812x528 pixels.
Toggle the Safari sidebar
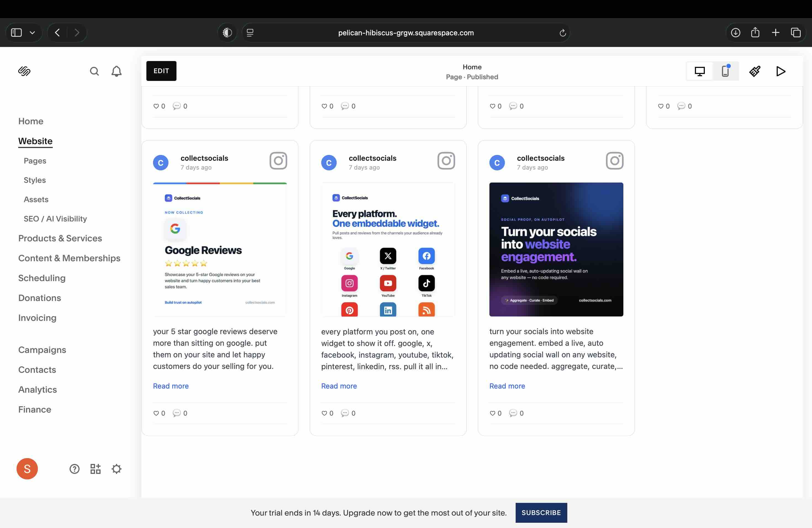click(16, 32)
